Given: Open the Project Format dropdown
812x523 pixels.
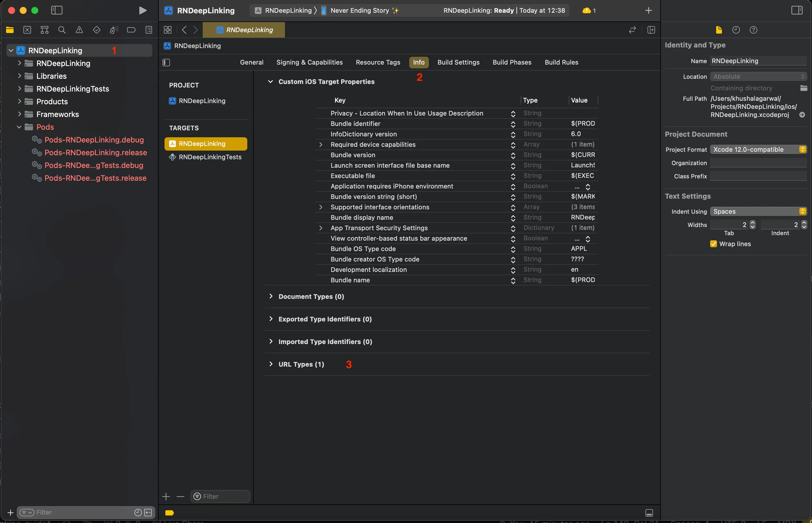Looking at the screenshot, I should click(x=758, y=149).
